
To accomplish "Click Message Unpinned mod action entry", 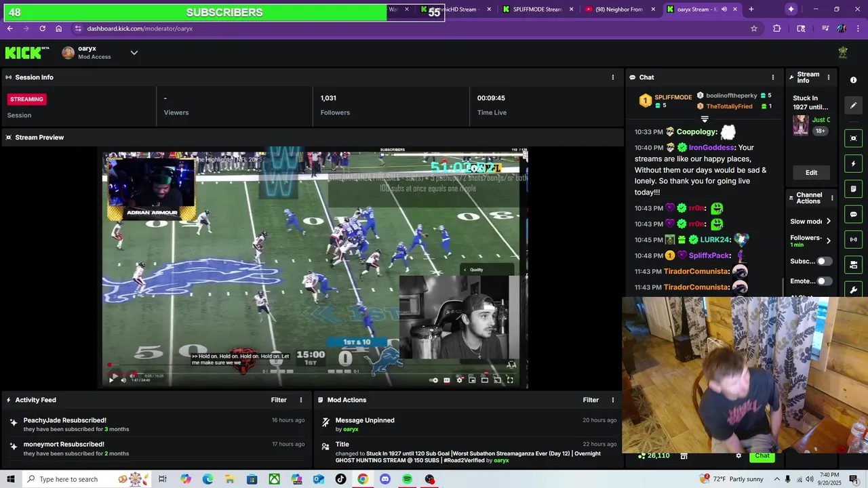I will tap(468, 424).
